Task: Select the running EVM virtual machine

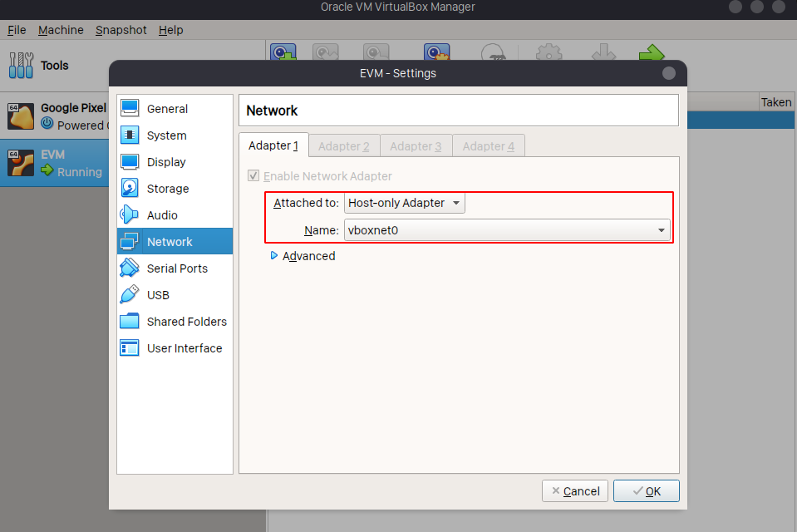Action: pyautogui.click(x=53, y=162)
